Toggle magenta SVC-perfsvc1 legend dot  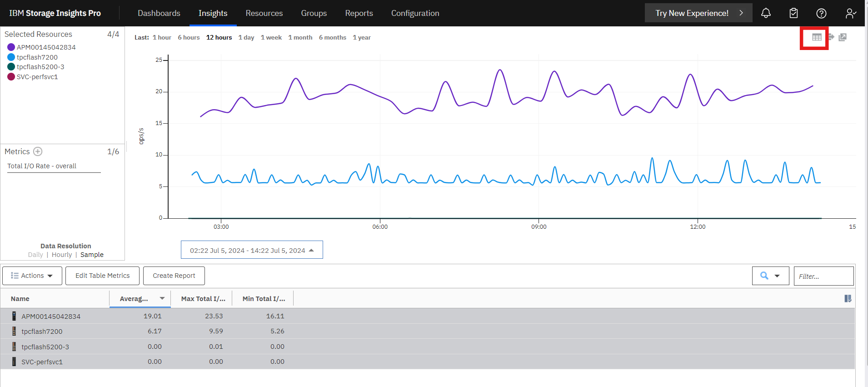tap(11, 77)
